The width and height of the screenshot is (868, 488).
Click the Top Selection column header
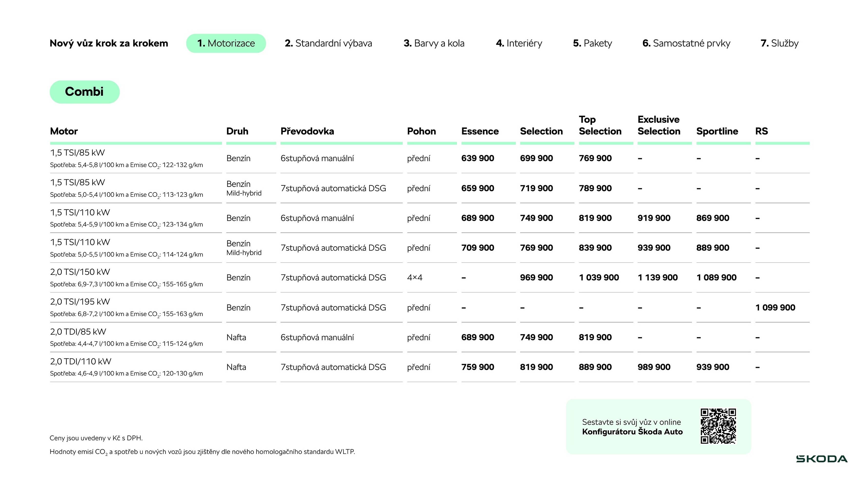[600, 126]
